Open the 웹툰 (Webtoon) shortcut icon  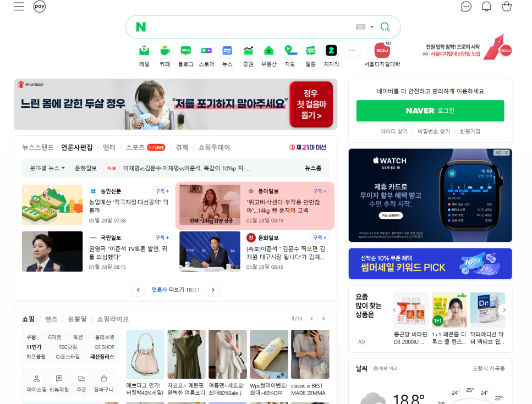pos(311,51)
